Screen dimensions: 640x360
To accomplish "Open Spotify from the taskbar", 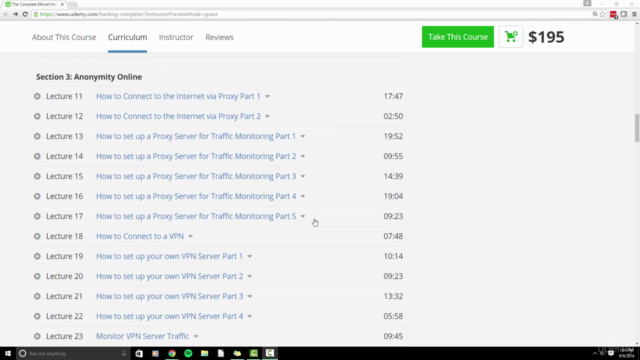I will 188,353.
